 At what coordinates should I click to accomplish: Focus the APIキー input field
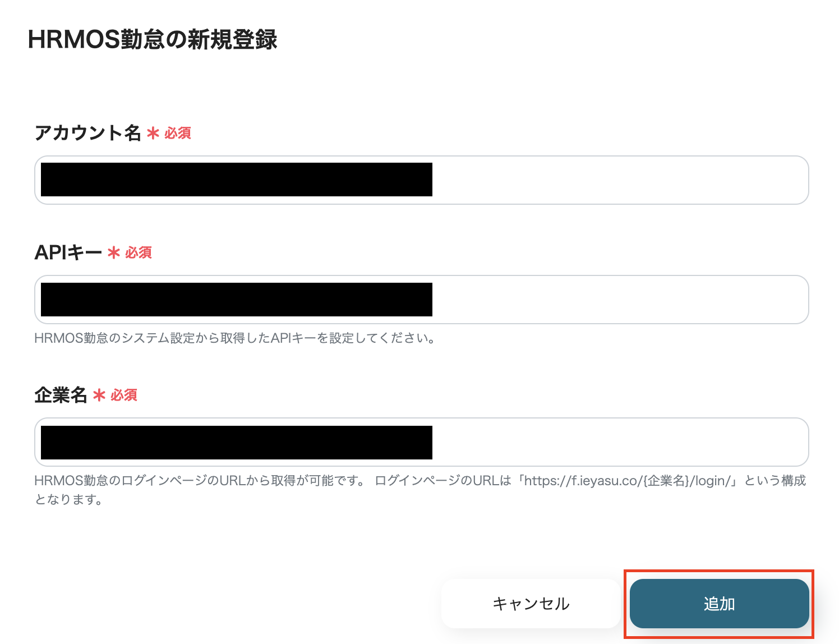click(x=421, y=300)
